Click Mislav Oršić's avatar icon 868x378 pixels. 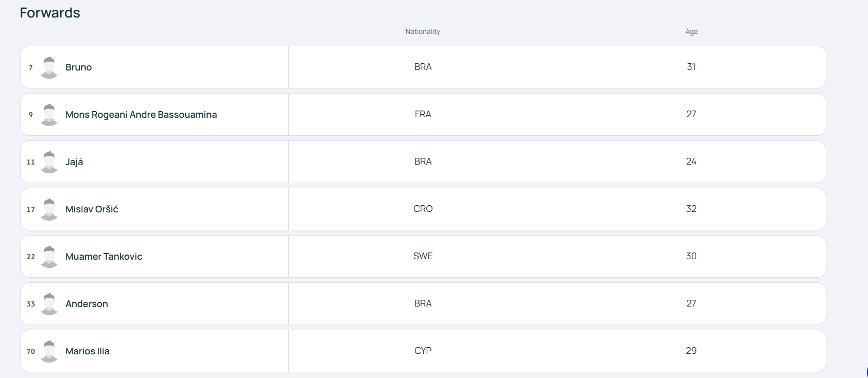pos(49,209)
